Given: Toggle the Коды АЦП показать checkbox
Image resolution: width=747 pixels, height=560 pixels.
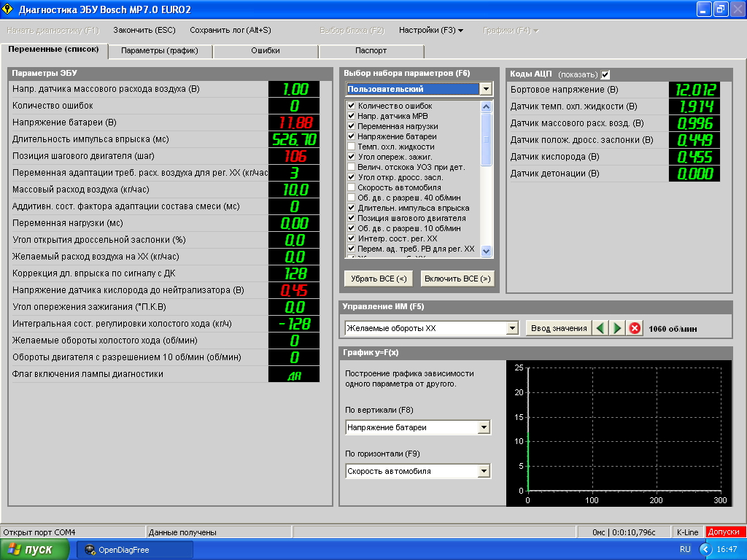Looking at the screenshot, I should (x=605, y=74).
